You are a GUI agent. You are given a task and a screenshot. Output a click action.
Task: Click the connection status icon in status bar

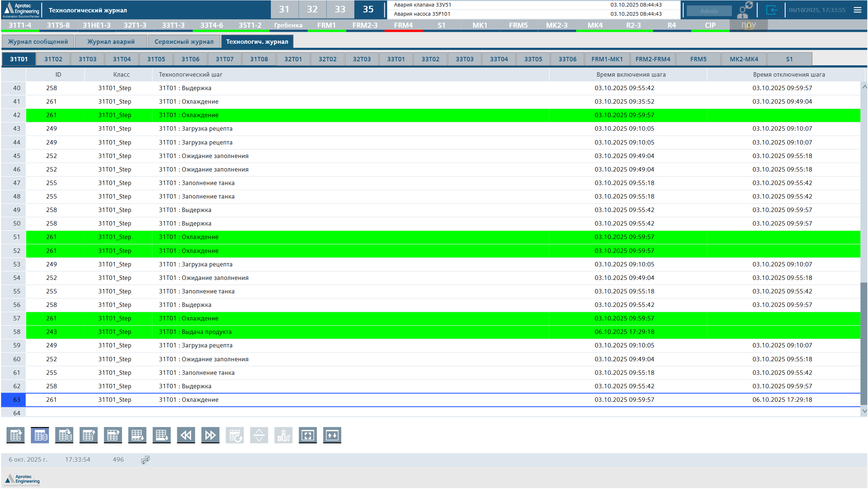tap(145, 460)
